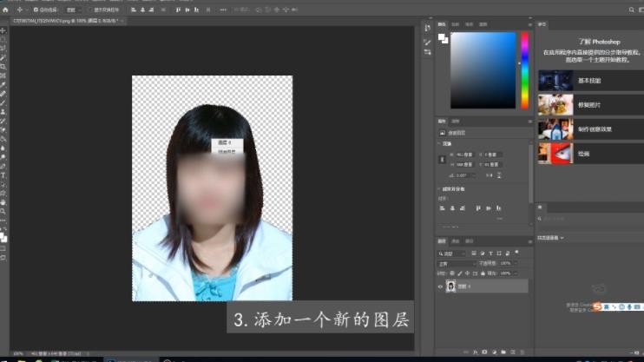Switch to the 调整 tab beside 属性
The height and width of the screenshot is (362, 644).
click(456, 122)
